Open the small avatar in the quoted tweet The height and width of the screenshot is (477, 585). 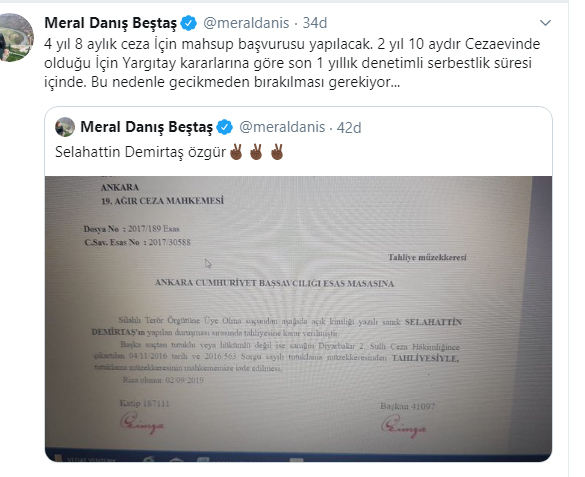65,127
